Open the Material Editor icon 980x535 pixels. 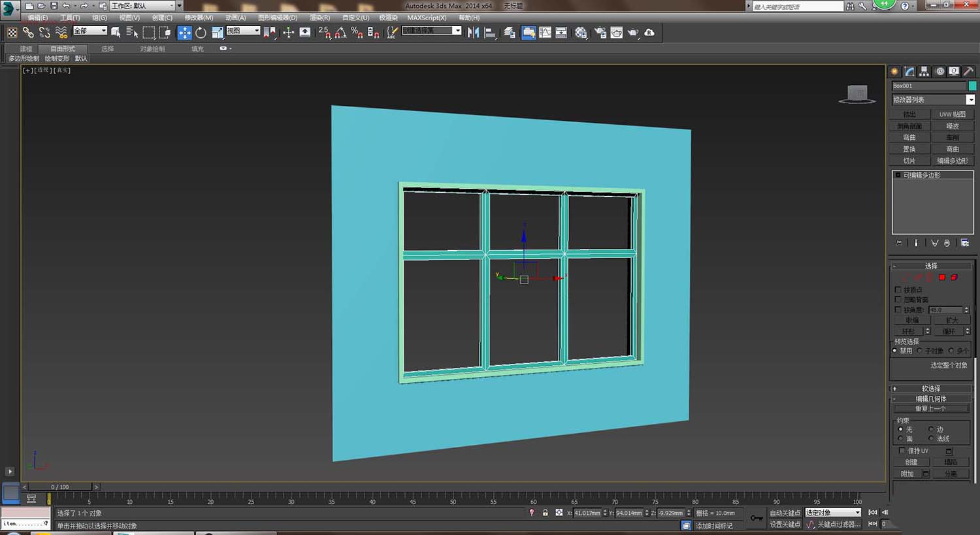tap(581, 33)
